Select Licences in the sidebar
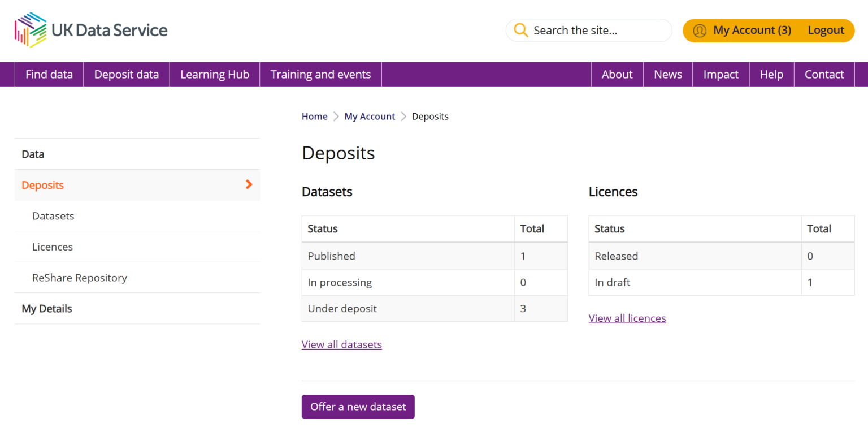The image size is (868, 440). (x=53, y=247)
